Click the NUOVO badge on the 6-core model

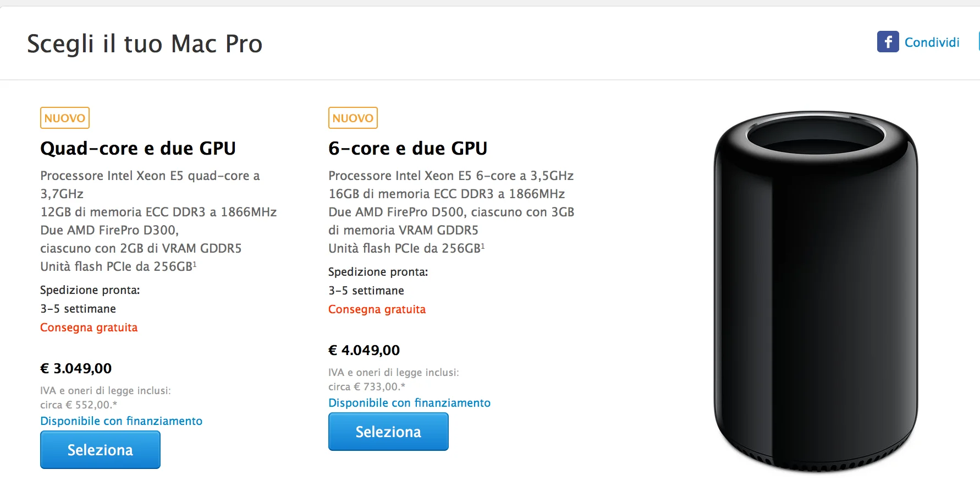point(353,117)
